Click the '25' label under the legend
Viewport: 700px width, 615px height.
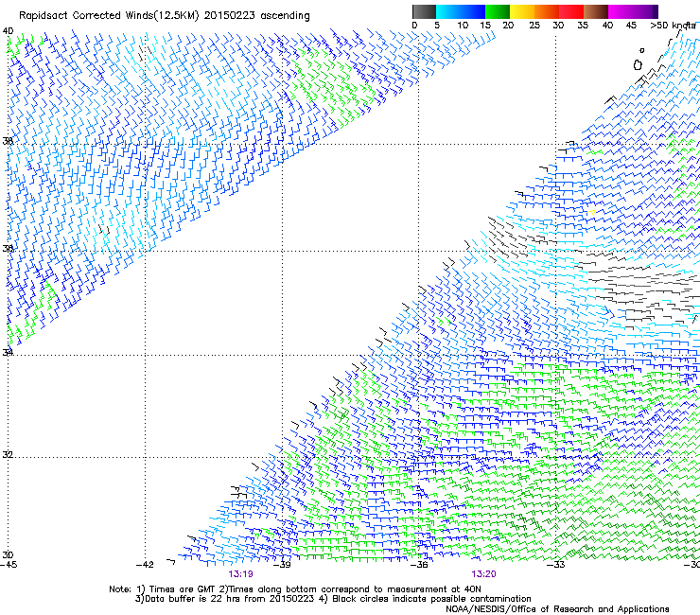534,26
